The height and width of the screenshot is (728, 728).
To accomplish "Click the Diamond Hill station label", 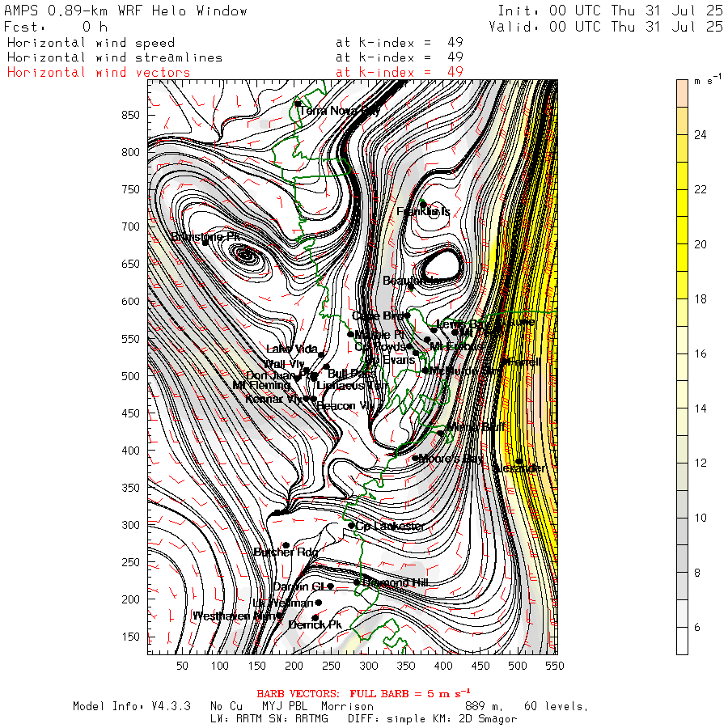I will coord(396,582).
